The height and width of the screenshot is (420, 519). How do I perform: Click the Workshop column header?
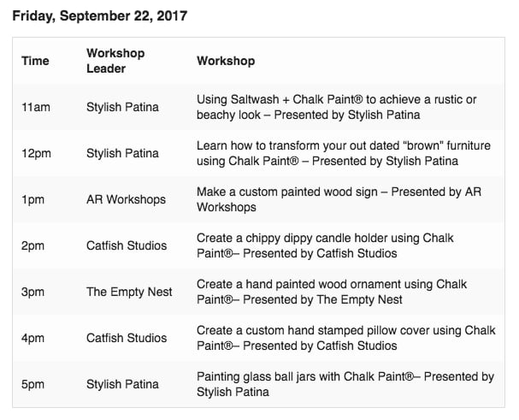click(x=226, y=61)
